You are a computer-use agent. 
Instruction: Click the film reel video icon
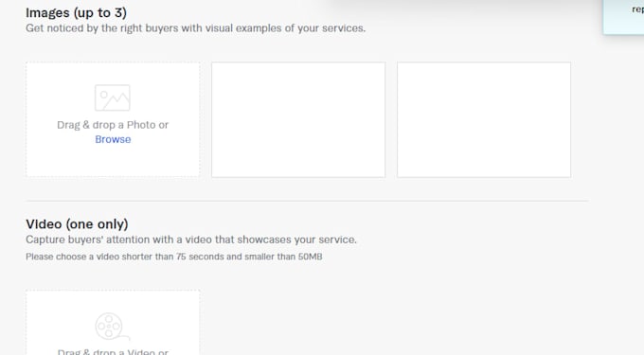[112, 327]
